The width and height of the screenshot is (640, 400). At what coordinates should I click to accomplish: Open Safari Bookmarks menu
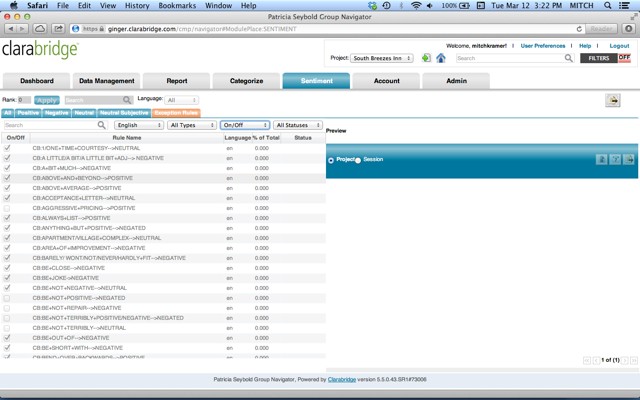point(177,5)
